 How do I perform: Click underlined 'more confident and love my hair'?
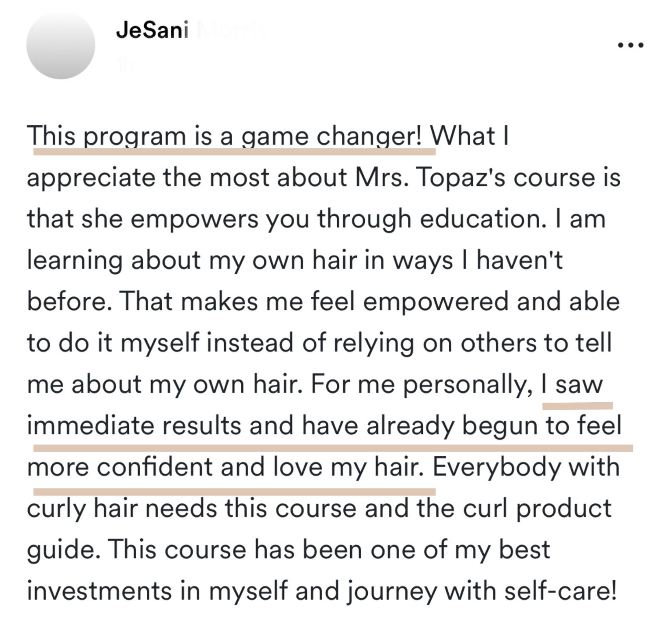coord(225,467)
